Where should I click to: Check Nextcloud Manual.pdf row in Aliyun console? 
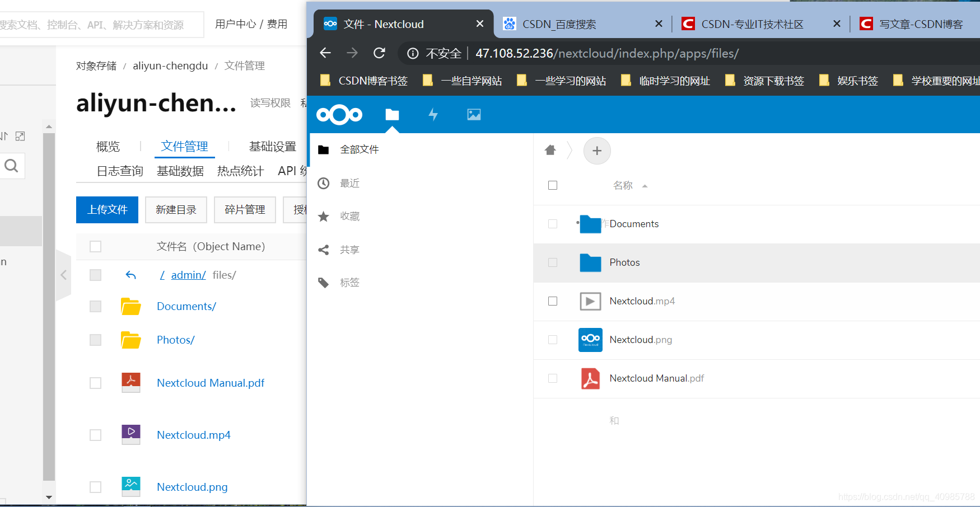tap(96, 383)
